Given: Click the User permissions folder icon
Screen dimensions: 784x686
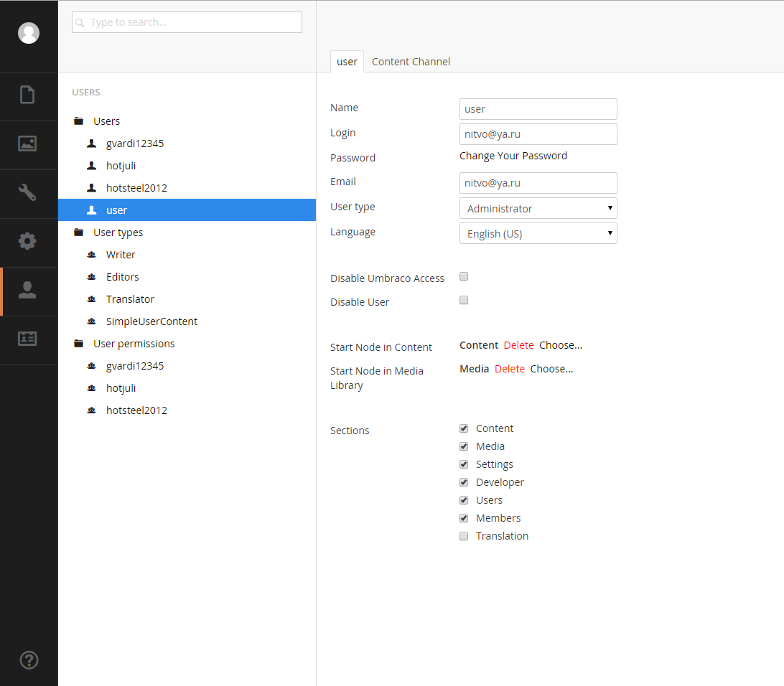Looking at the screenshot, I should 78,343.
